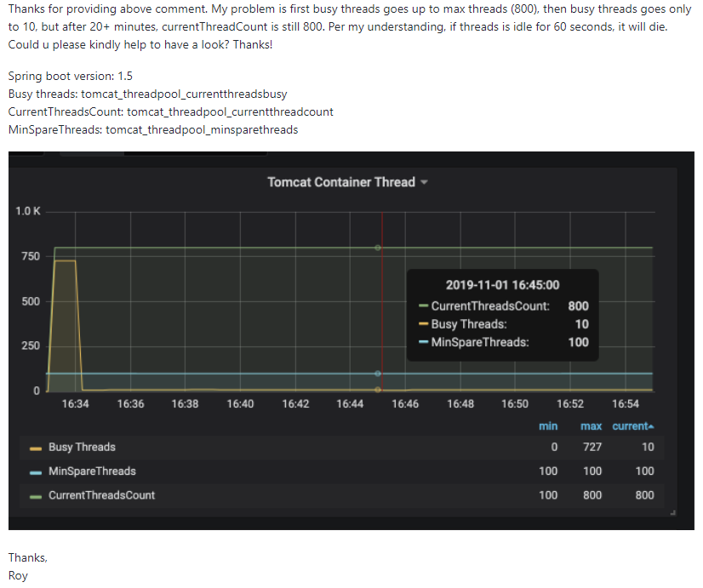
Task: Open the Tomcat Container Thread panel dropdown arrow
Action: point(424,182)
